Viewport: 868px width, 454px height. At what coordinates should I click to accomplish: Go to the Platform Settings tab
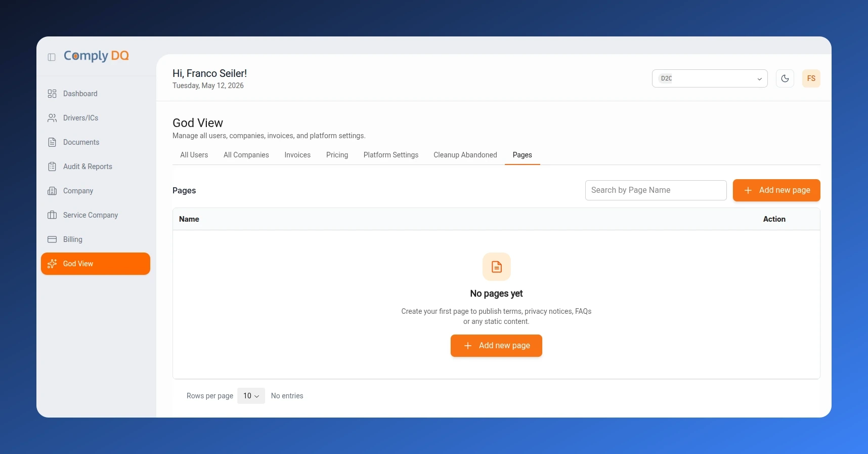tap(391, 155)
